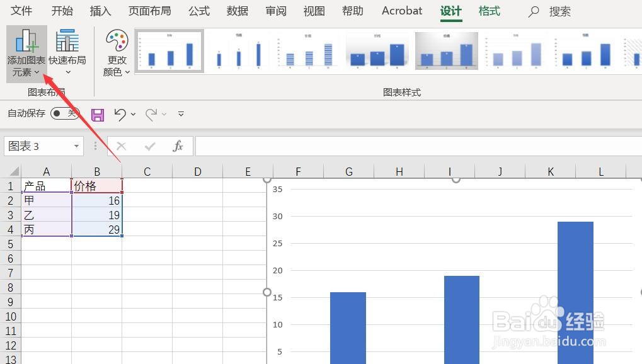Select the highlighted chart style in the gallery
The height and width of the screenshot is (364, 642).
[446, 50]
